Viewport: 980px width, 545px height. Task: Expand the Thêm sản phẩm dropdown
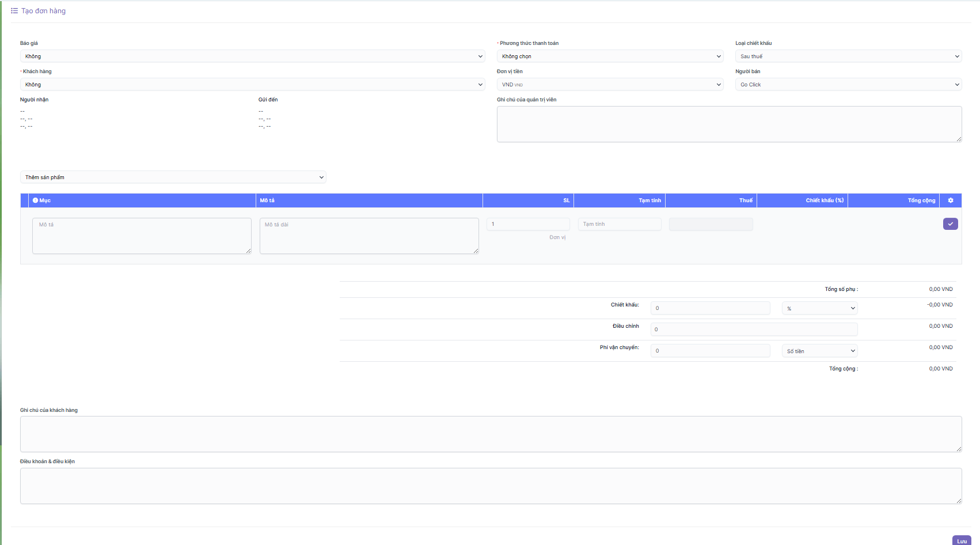tap(173, 177)
